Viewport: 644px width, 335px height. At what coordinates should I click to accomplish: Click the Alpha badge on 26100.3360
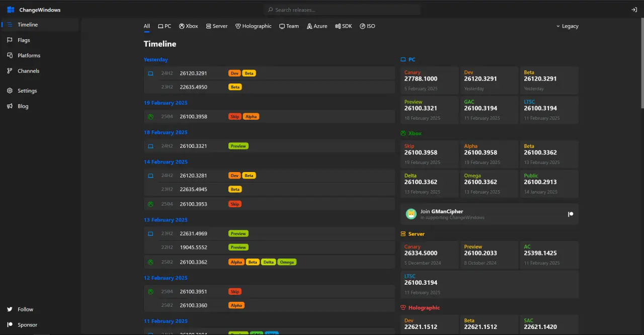click(236, 305)
